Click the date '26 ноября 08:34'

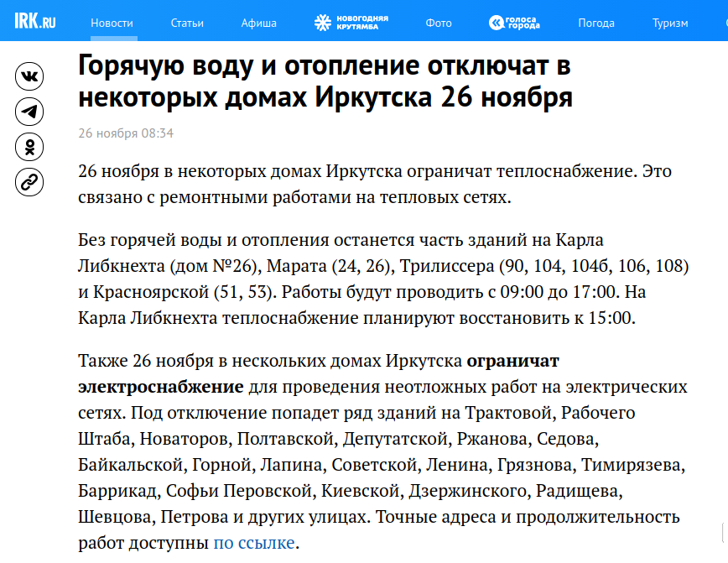coord(126,133)
